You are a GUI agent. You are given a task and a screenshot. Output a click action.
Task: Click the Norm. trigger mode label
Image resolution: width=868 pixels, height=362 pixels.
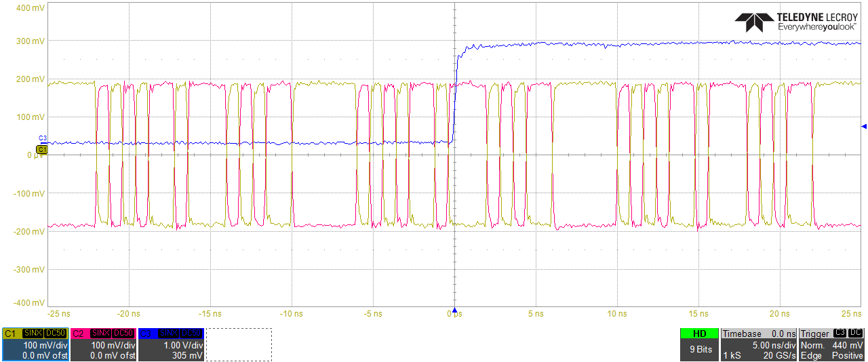(x=812, y=345)
